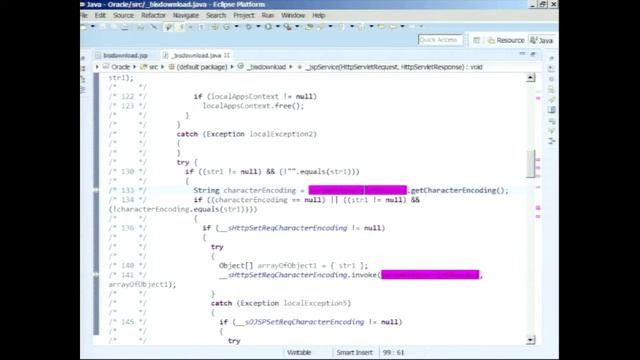
Task: Open the New Java Class dropdown arrow
Action: 236,27
